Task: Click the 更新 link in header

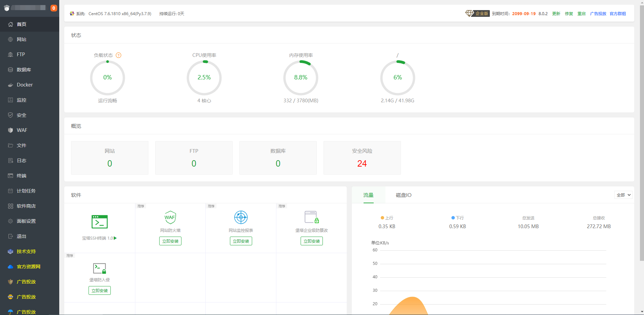Action: [556, 14]
